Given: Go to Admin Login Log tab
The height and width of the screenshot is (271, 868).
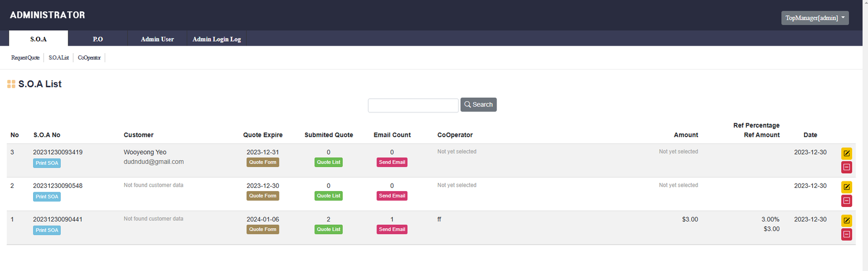Looking at the screenshot, I should [x=216, y=39].
